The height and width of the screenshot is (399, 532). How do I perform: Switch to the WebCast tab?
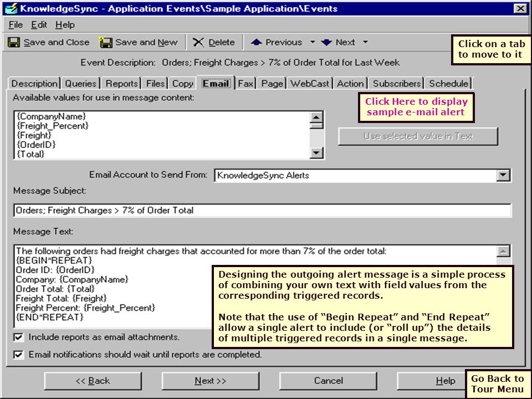click(x=310, y=84)
